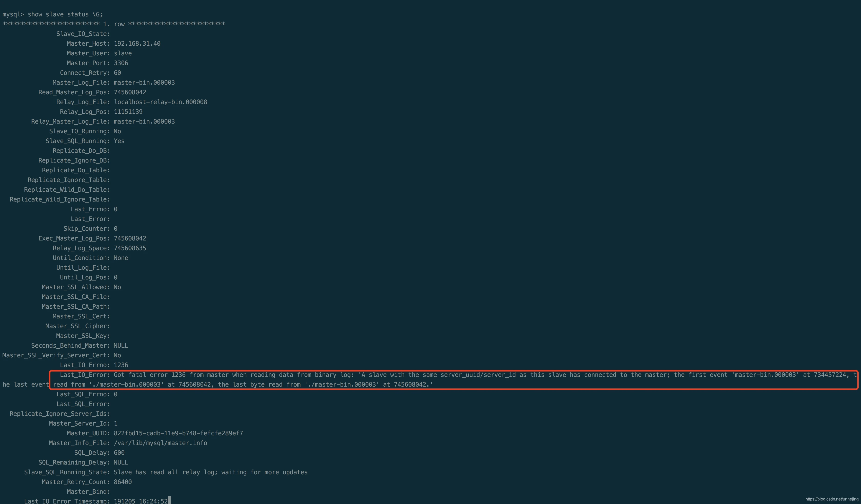Click the Last_IO_Error label
This screenshot has width=861, height=504.
pyautogui.click(x=85, y=375)
